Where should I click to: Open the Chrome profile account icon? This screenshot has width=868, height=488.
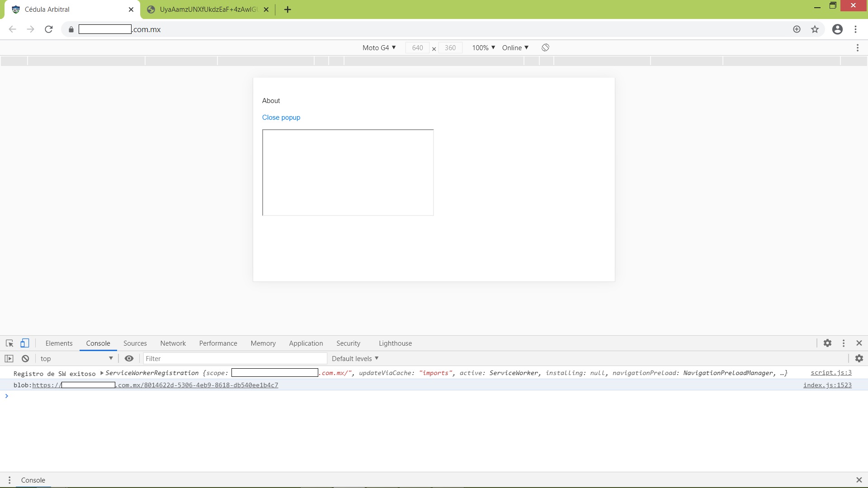point(837,29)
